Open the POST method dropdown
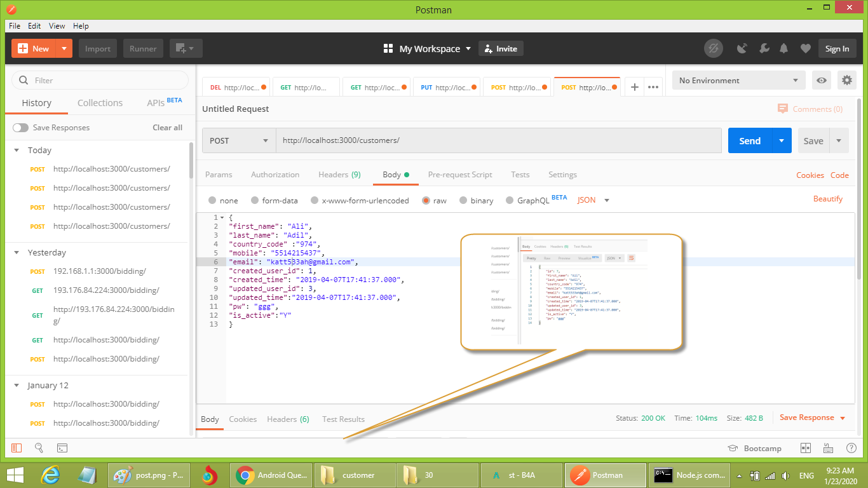The width and height of the screenshot is (868, 488). coord(239,140)
